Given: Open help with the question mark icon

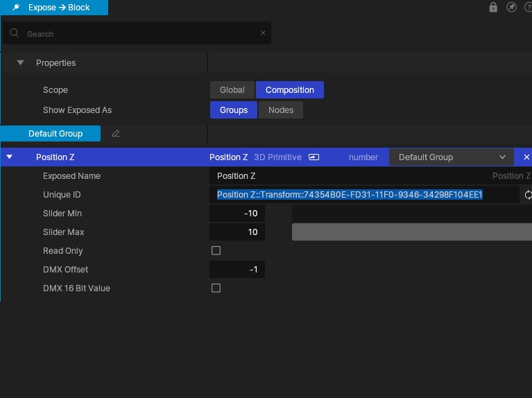Looking at the screenshot, I should (x=529, y=8).
